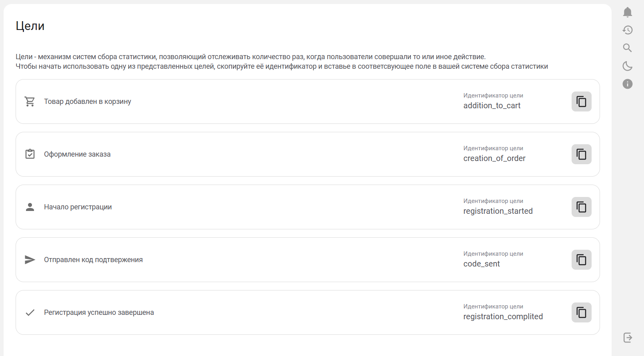Click the shopping cart icon
This screenshot has height=356, width=644.
30,101
